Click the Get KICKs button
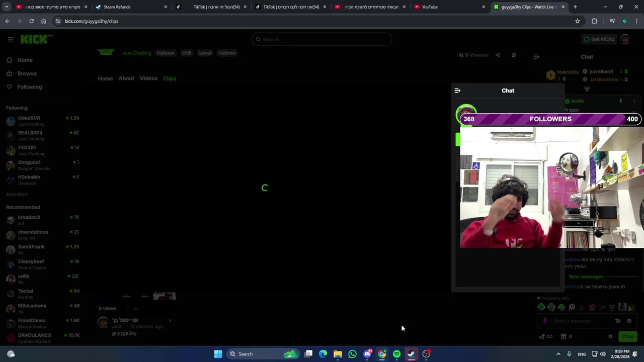This screenshot has height=362, width=644. point(599,39)
